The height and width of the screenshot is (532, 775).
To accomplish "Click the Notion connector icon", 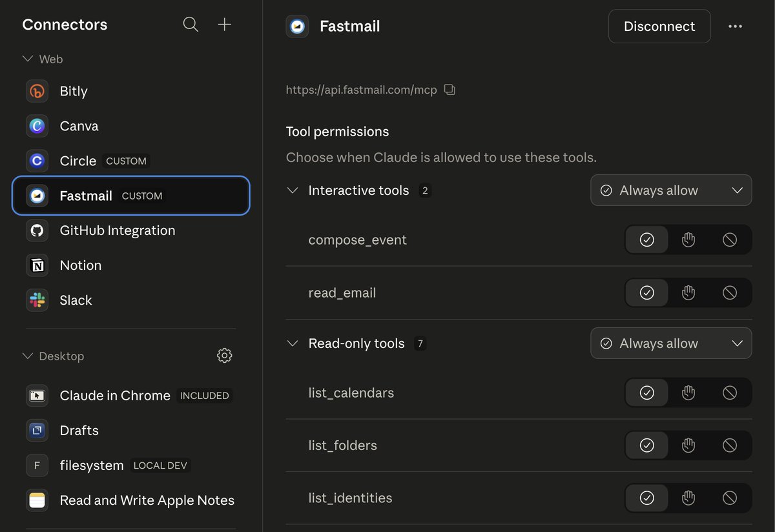I will click(37, 265).
